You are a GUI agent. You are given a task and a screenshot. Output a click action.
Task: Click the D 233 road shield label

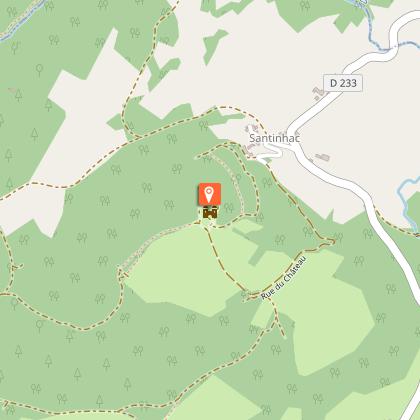[x=343, y=83]
